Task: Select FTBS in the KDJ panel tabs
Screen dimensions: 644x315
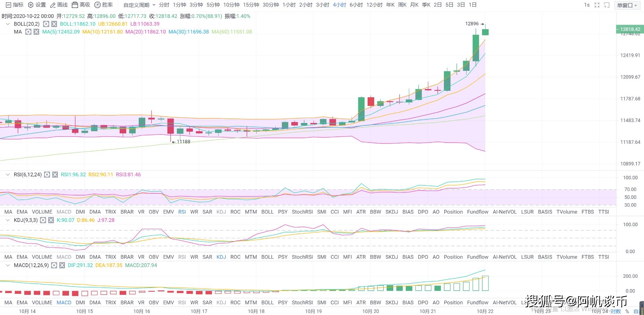Action: [x=588, y=257]
